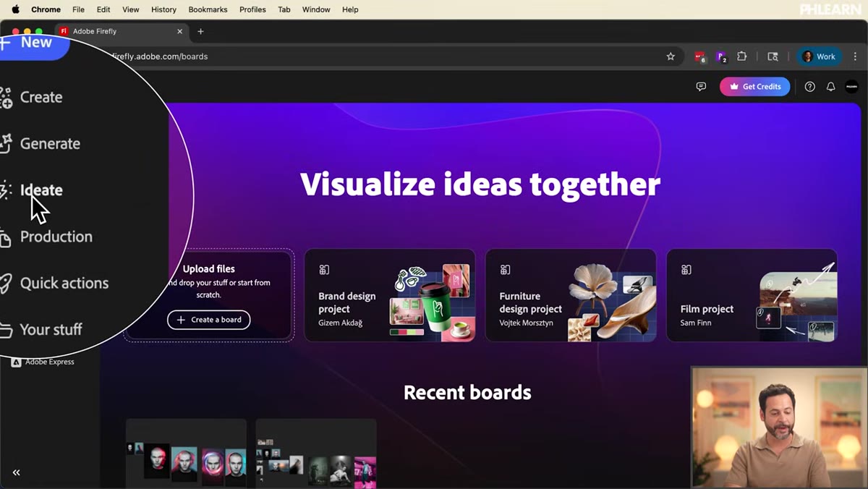Open the recent board with face portraits
The width and height of the screenshot is (868, 489).
[x=186, y=454]
